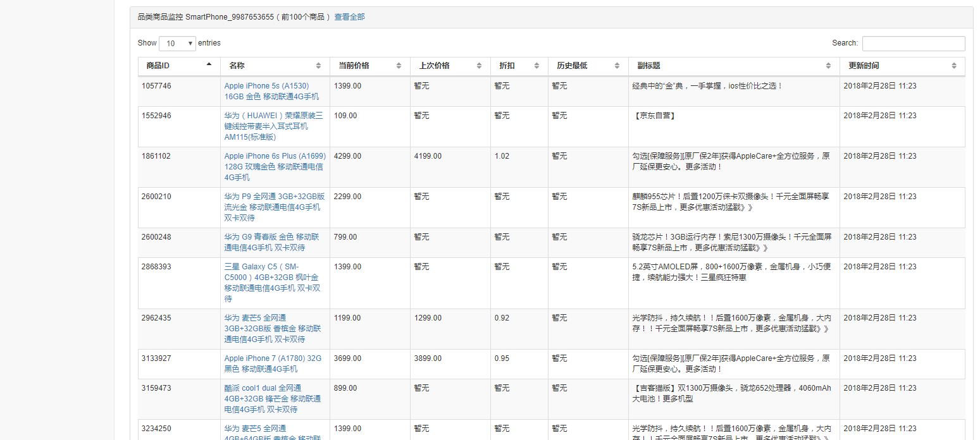Click previous price 4199.00
Screen dimensions: 980x440
click(428, 156)
